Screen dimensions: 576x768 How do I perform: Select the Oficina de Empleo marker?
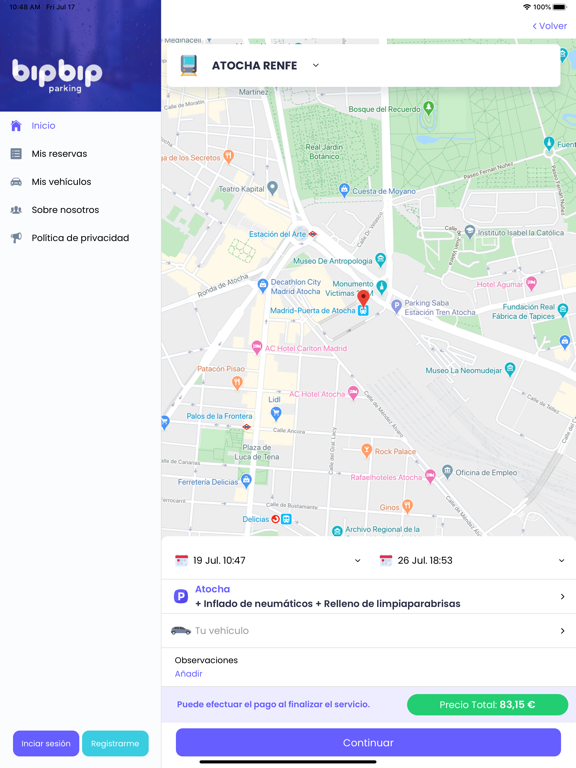pyautogui.click(x=447, y=471)
